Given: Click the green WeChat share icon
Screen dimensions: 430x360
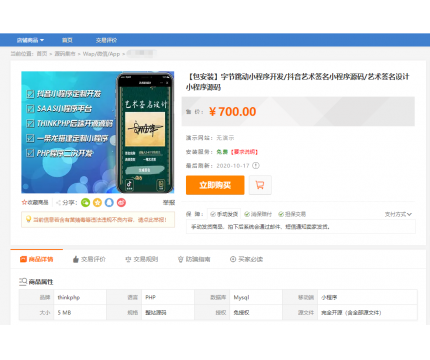Looking at the screenshot, I should point(86,202).
